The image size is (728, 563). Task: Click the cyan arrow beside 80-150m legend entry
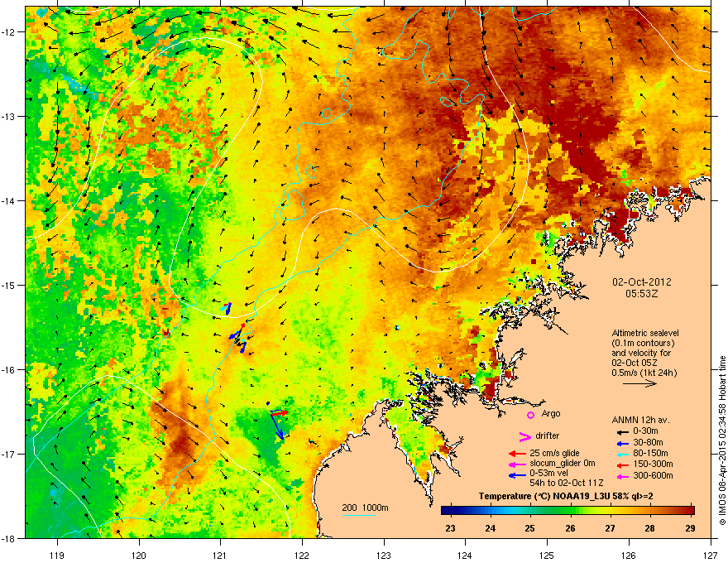click(x=622, y=454)
